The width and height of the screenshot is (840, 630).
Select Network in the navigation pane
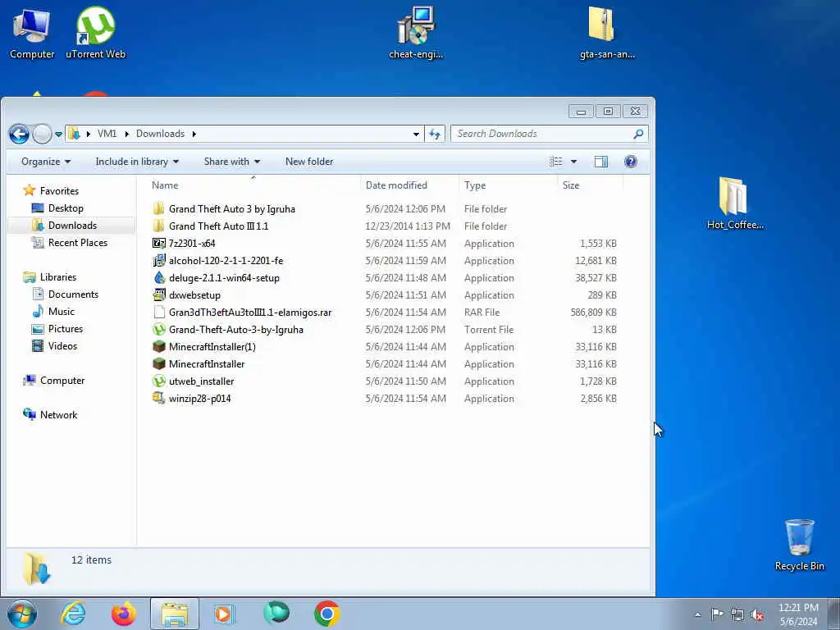point(58,414)
